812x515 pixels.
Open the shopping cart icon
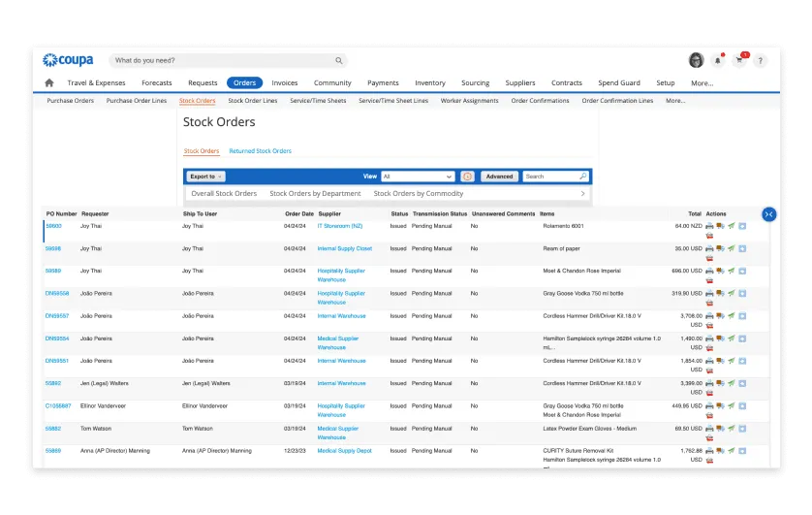(x=740, y=60)
